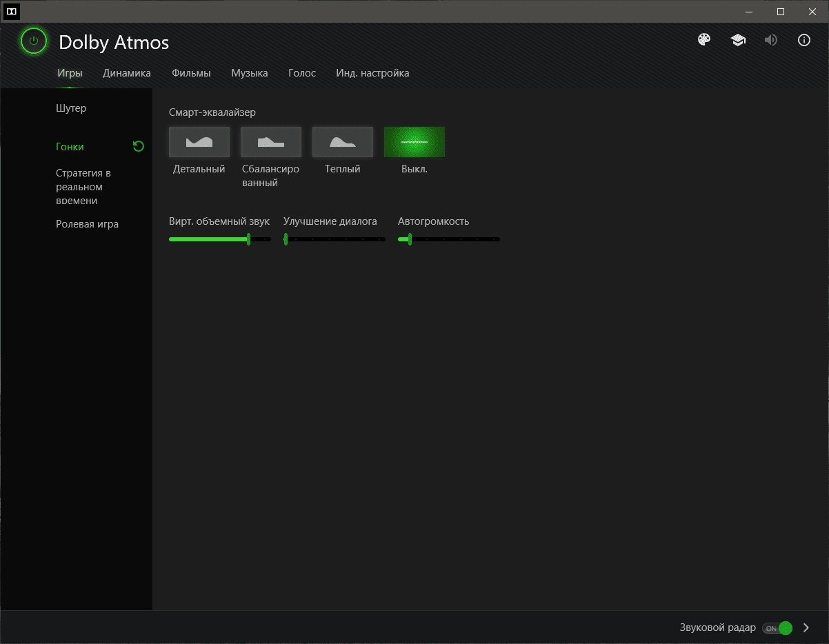829x644 pixels.
Task: Toggle the Звуковой радар switch
Action: pos(777,628)
